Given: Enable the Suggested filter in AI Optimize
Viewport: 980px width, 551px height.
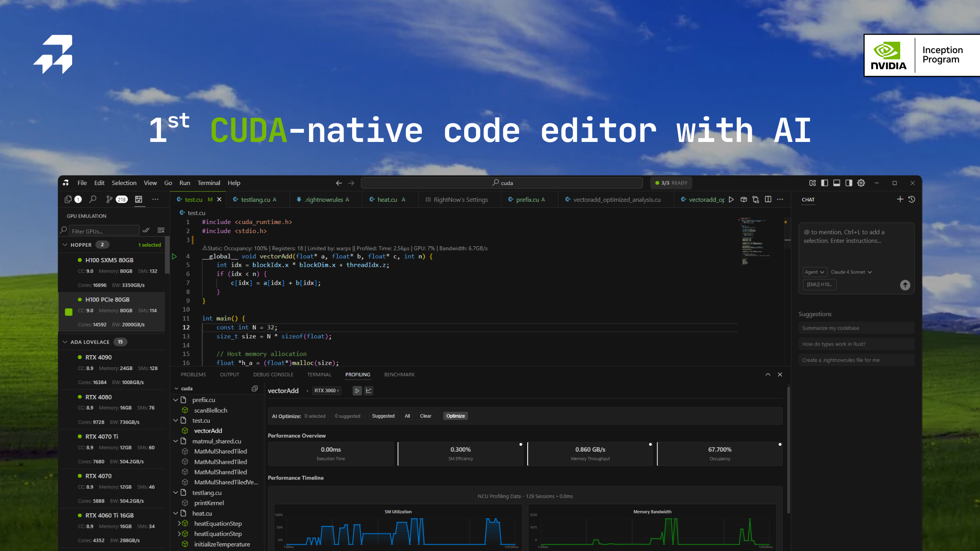Looking at the screenshot, I should click(383, 416).
